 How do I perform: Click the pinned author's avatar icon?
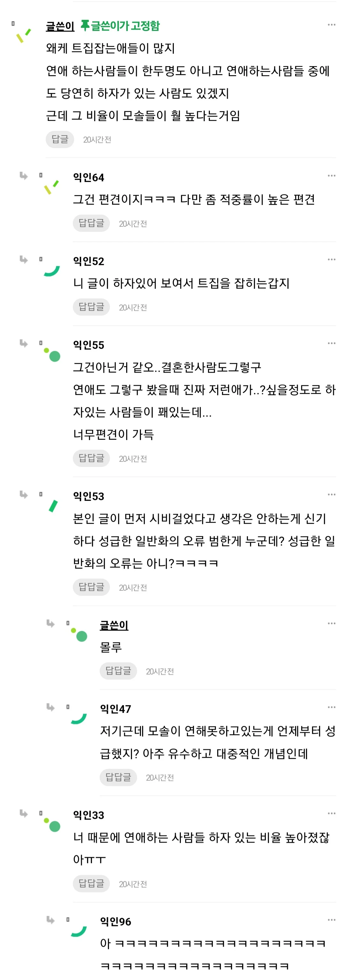point(24,36)
